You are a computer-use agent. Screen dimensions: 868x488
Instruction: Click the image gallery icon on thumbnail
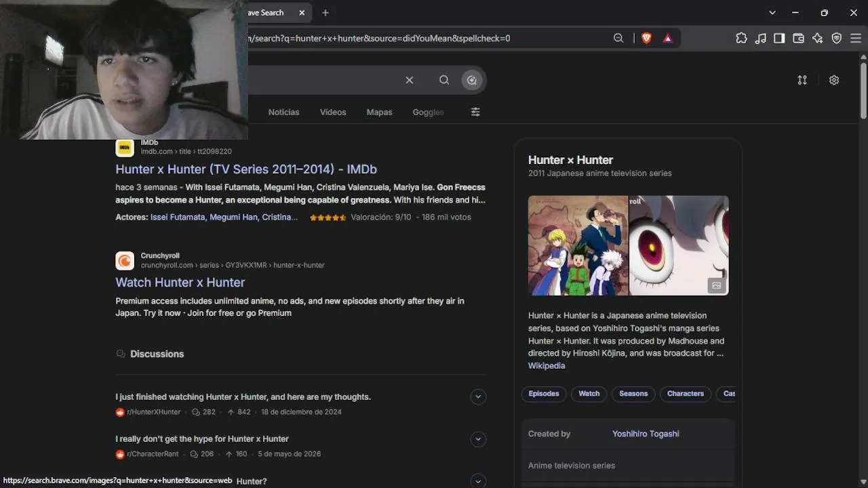pos(716,285)
